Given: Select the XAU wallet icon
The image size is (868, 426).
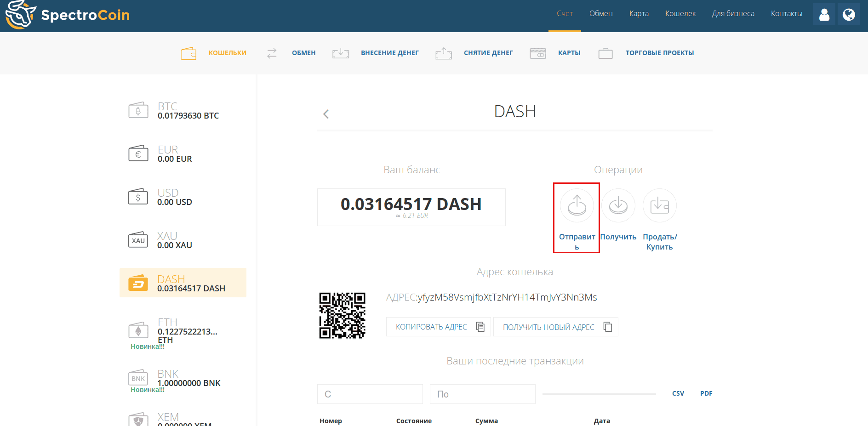Looking at the screenshot, I should point(138,240).
